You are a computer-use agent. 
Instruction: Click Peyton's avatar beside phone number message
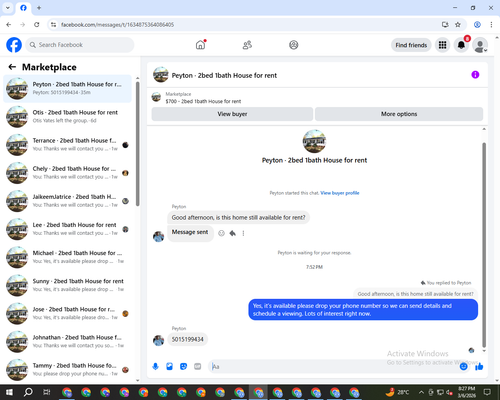[x=158, y=341]
